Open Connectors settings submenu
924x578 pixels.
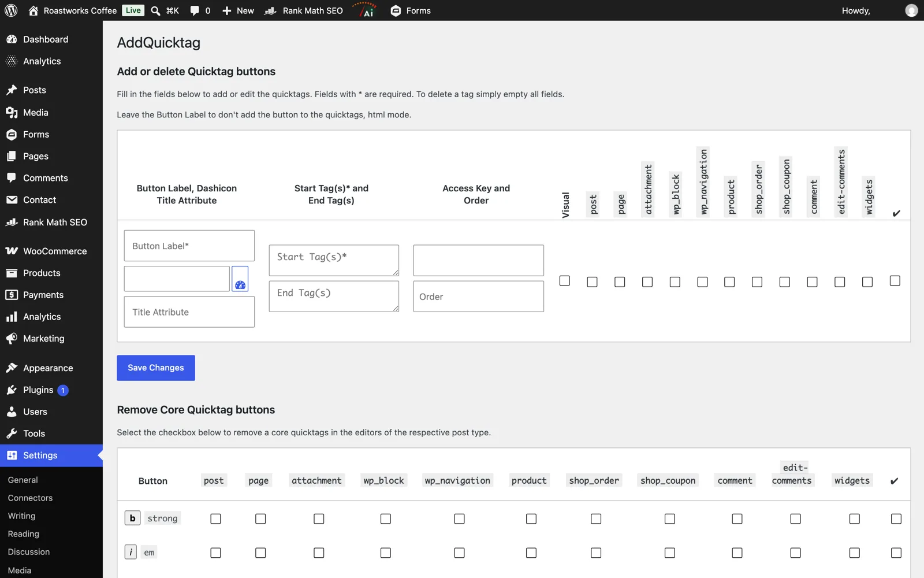30,498
